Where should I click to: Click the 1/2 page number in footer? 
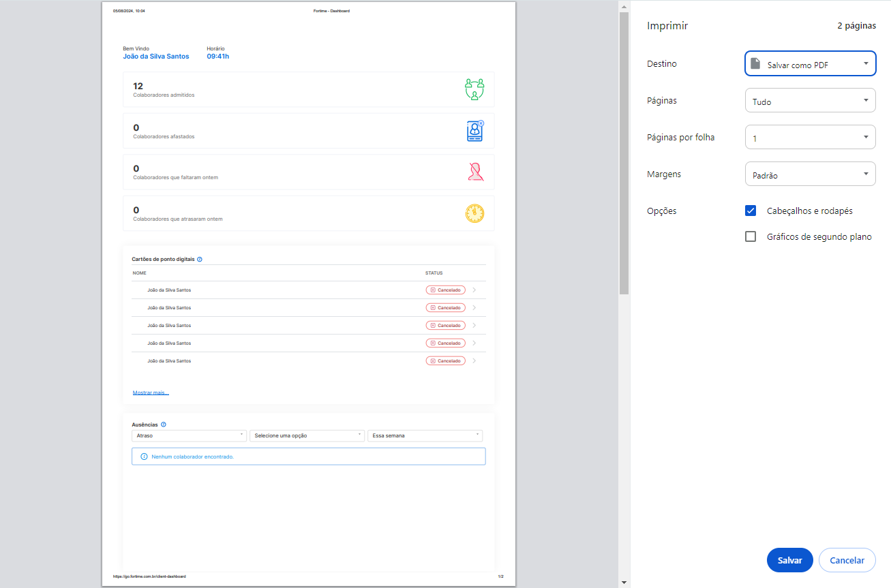[x=501, y=576]
